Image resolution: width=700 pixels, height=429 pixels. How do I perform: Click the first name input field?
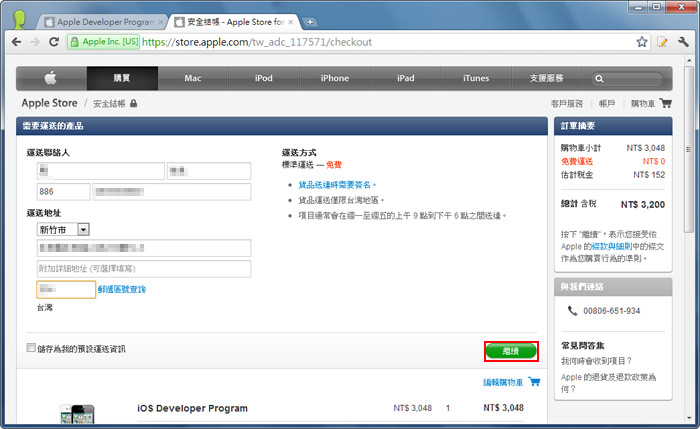point(209,171)
